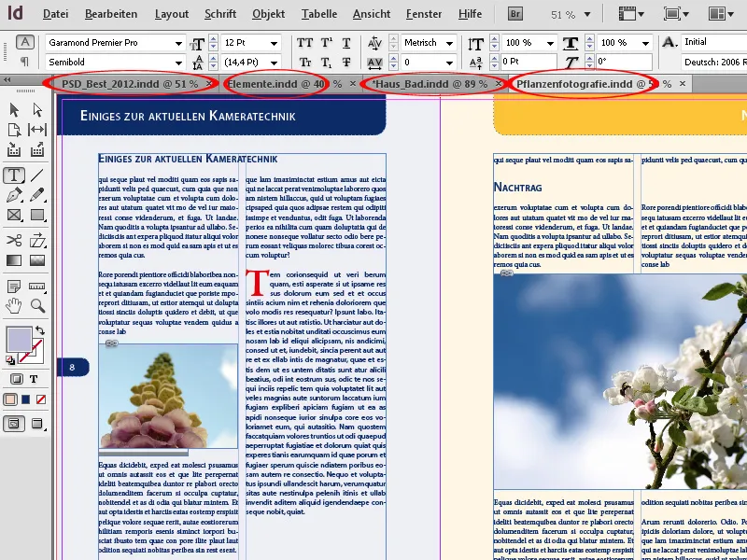Open the view options dropdown
The image size is (747, 560).
pos(634,14)
